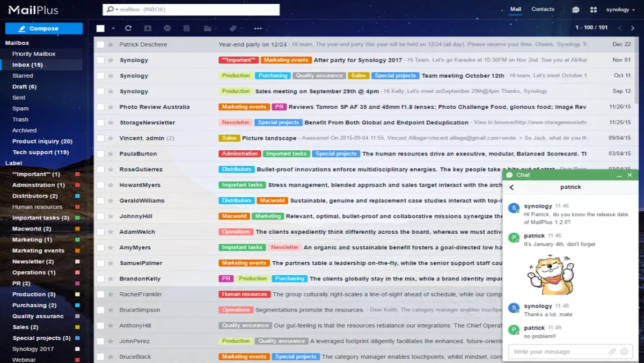Screen dimensions: 644x363
Task: Click the color square next to Distributors label
Action: coord(78,196)
